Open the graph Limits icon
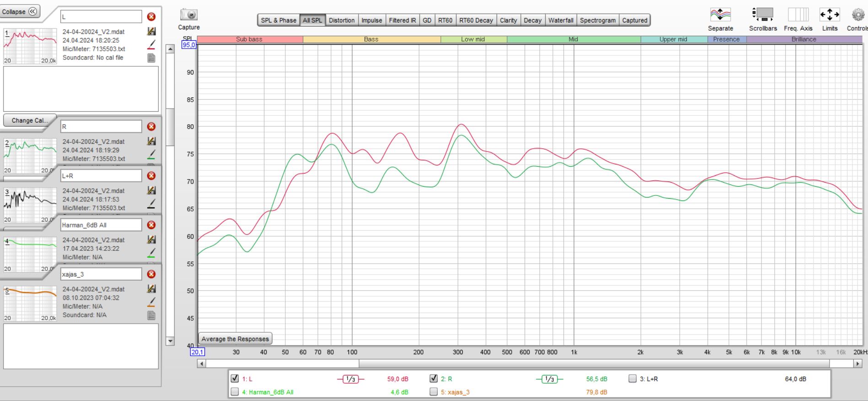 830,15
